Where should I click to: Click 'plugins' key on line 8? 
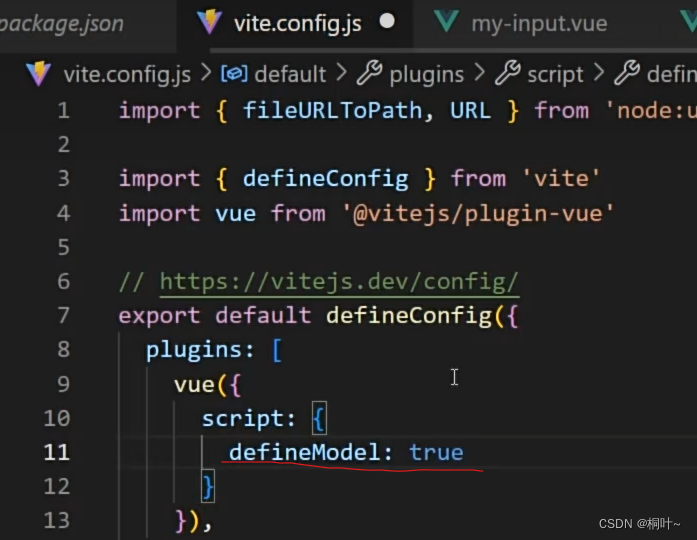click(193, 350)
